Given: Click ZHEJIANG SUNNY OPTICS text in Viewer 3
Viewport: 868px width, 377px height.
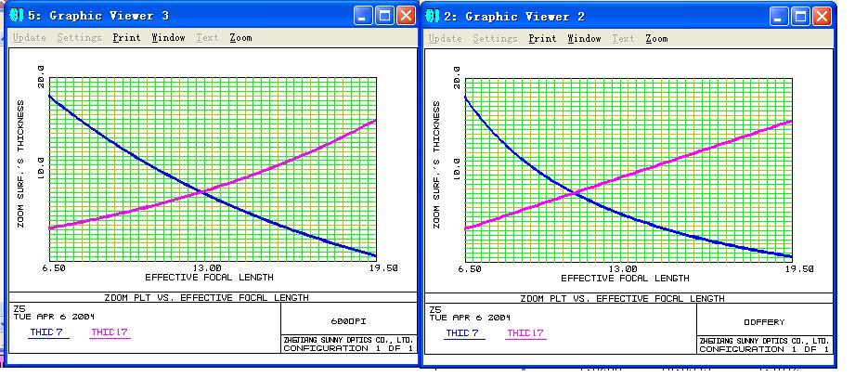Looking at the screenshot, I should click(x=348, y=340).
